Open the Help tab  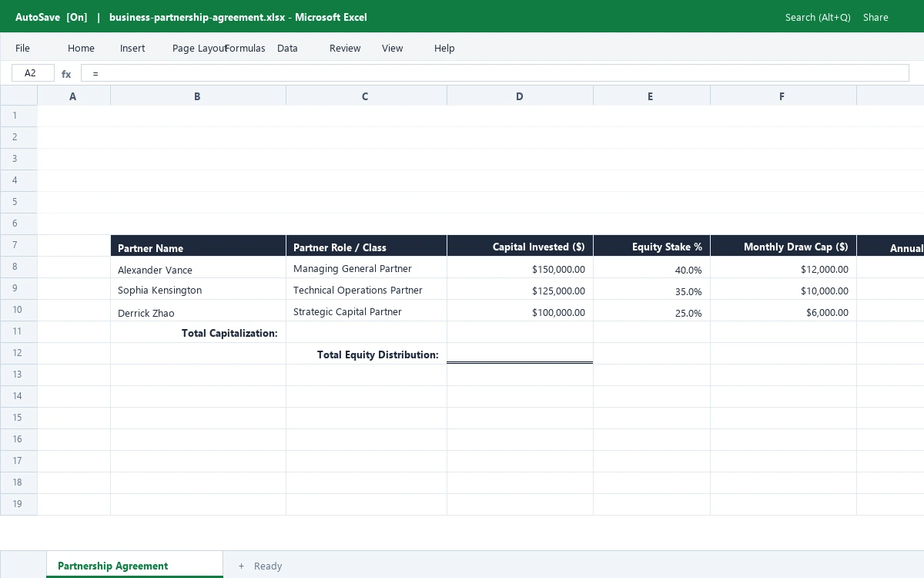444,48
